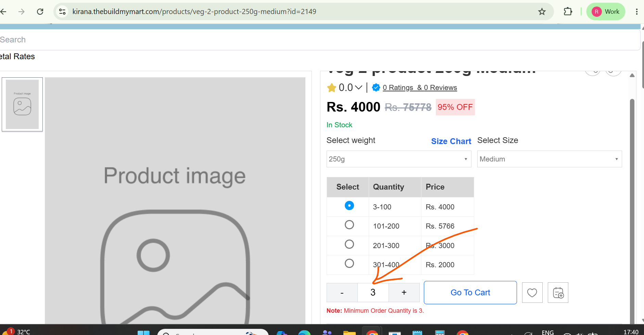Click the struck-through Rs. 75778 price
The height and width of the screenshot is (335, 644).
(x=408, y=107)
